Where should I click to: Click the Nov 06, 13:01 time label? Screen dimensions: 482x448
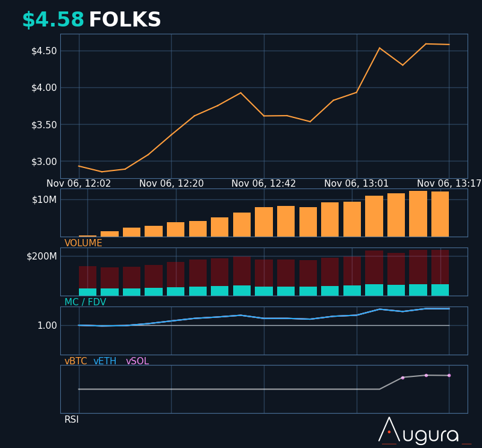[x=357, y=184]
